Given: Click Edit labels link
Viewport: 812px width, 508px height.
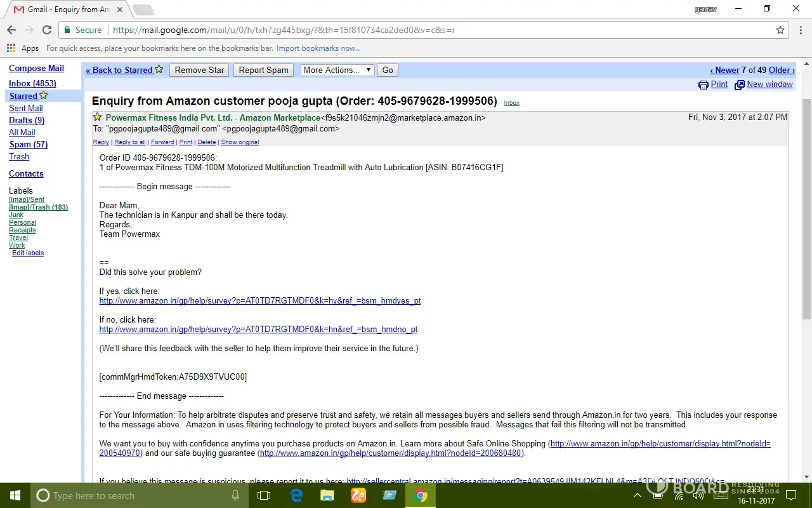Looking at the screenshot, I should pyautogui.click(x=28, y=253).
